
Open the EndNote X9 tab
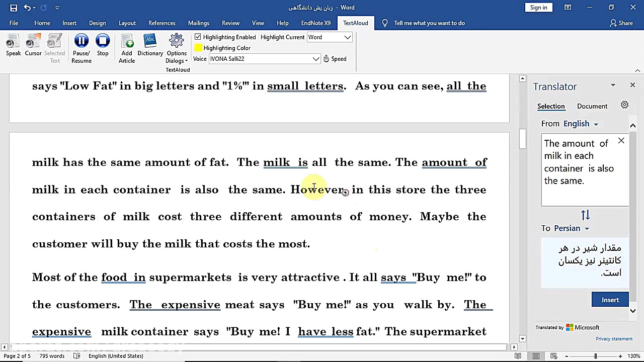click(x=316, y=23)
